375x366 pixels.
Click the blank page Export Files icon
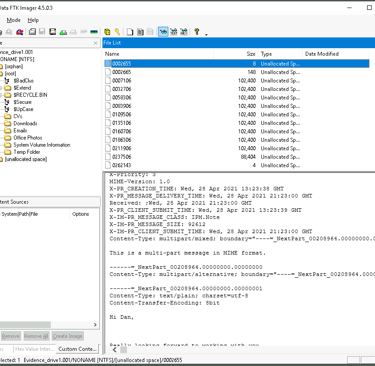click(130, 32)
